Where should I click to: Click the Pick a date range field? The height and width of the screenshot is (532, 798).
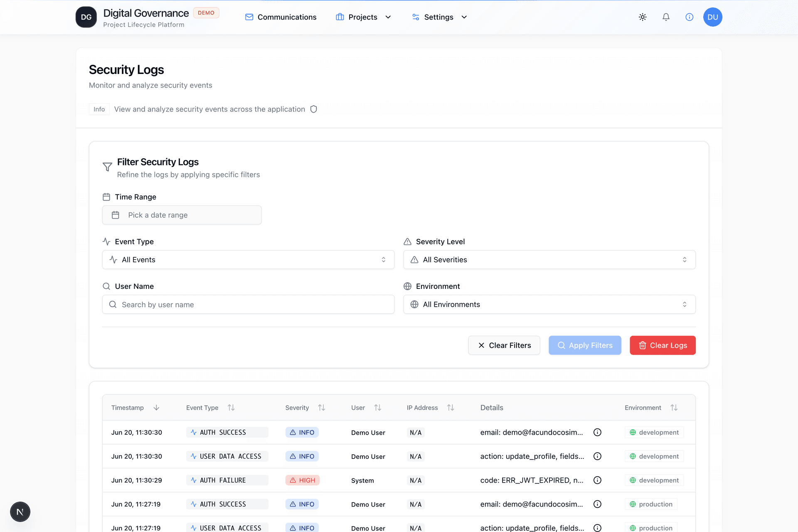pyautogui.click(x=182, y=215)
